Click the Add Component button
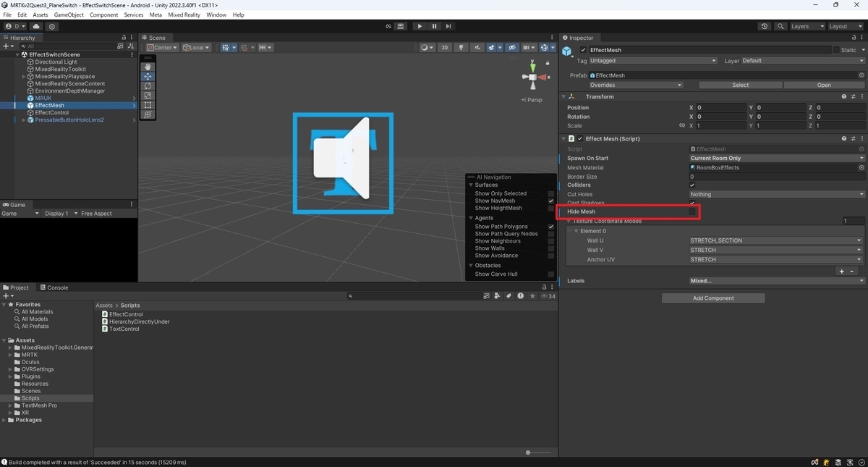 (713, 298)
